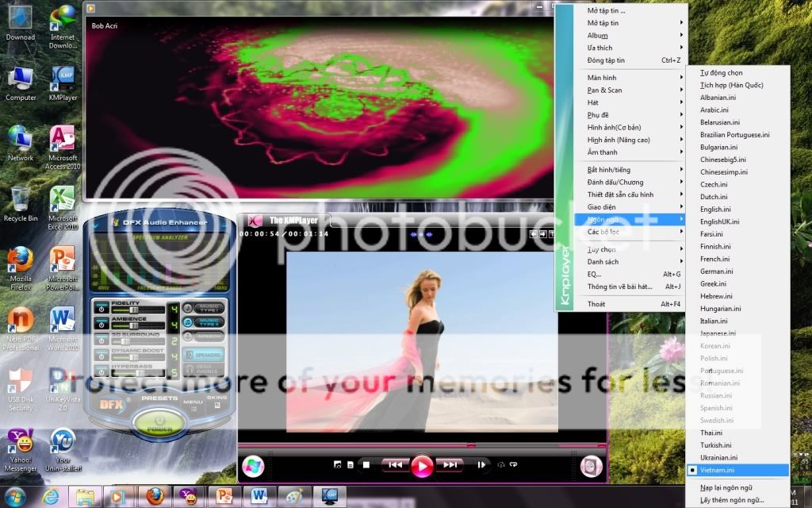Open Recycle Bin desktop icon
The height and width of the screenshot is (508, 812).
(x=21, y=205)
